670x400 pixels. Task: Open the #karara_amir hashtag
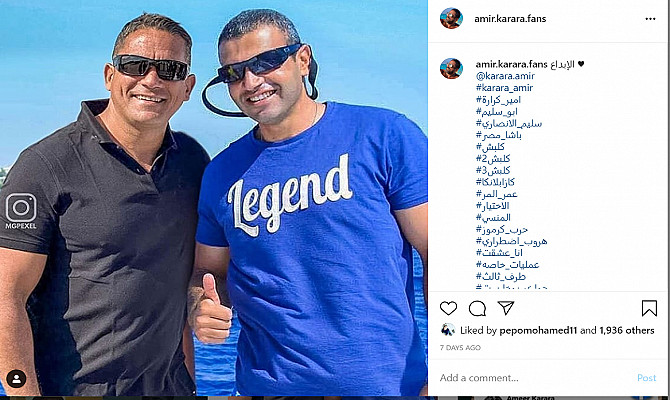tap(505, 88)
